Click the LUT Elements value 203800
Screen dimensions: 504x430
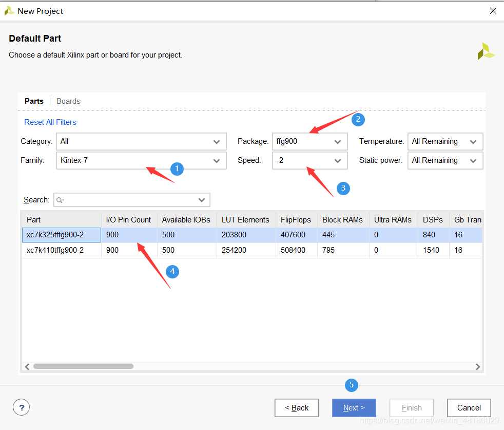click(x=234, y=235)
